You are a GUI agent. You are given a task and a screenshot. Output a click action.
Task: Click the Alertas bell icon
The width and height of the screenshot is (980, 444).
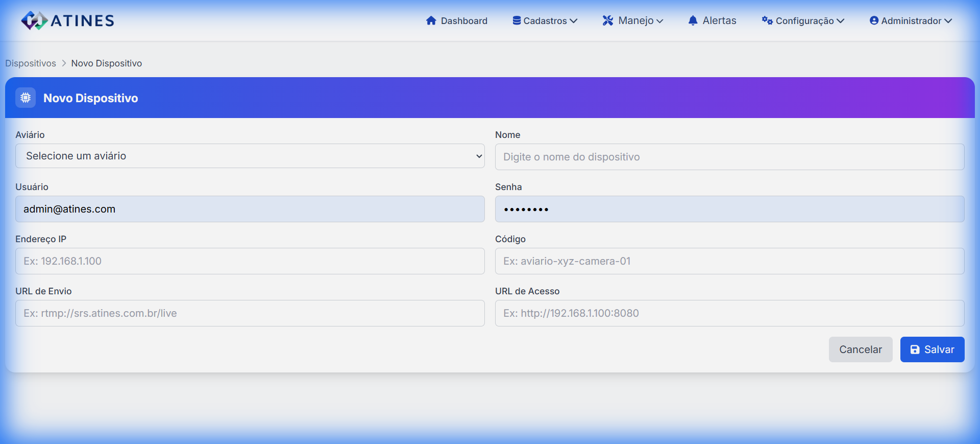pyautogui.click(x=693, y=20)
